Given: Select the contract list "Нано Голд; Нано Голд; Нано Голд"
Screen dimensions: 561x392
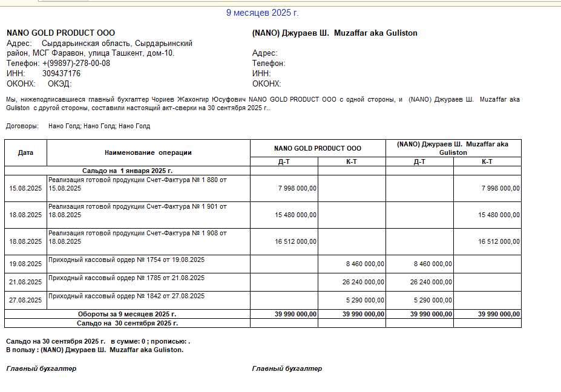Looking at the screenshot, I should (x=99, y=126).
